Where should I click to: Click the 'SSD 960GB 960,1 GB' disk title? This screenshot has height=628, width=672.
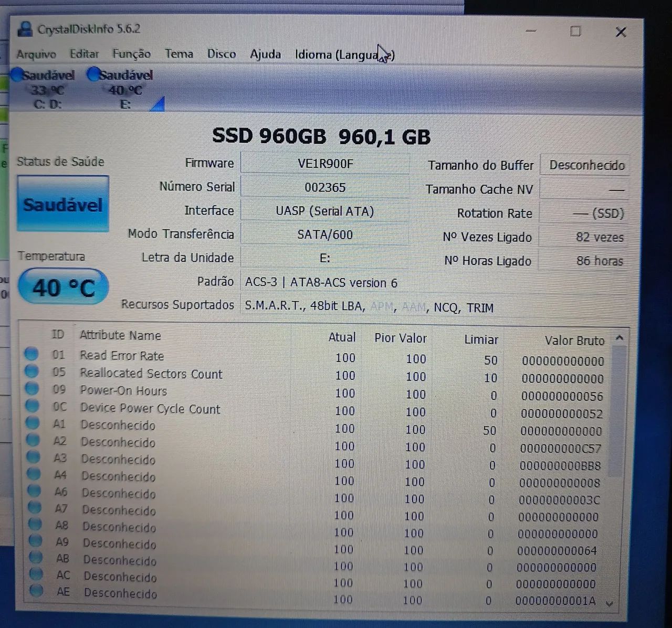point(321,136)
